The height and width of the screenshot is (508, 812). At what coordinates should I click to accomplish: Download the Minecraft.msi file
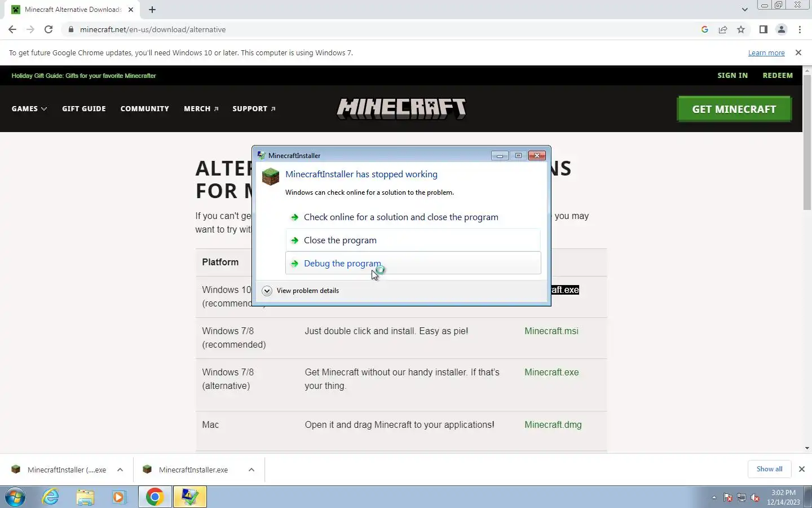[551, 331]
